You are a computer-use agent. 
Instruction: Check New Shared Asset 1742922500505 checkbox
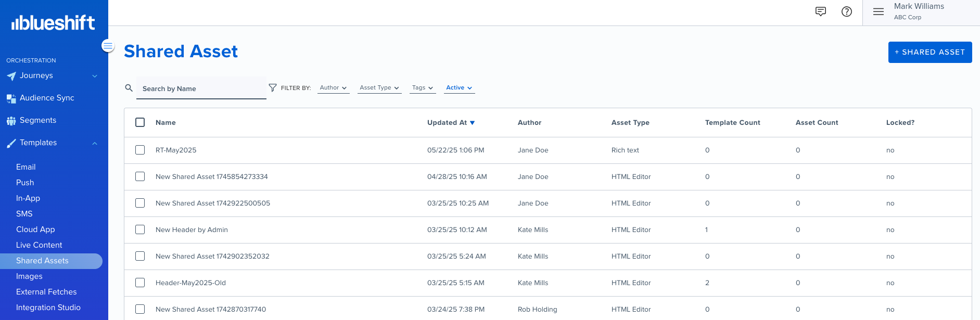pos(140,203)
